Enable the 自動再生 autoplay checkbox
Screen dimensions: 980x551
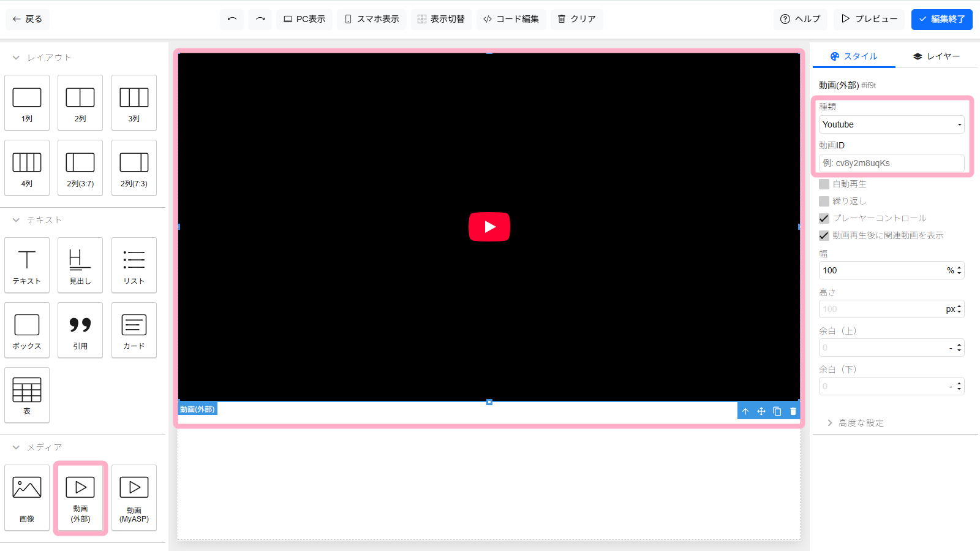tap(824, 184)
